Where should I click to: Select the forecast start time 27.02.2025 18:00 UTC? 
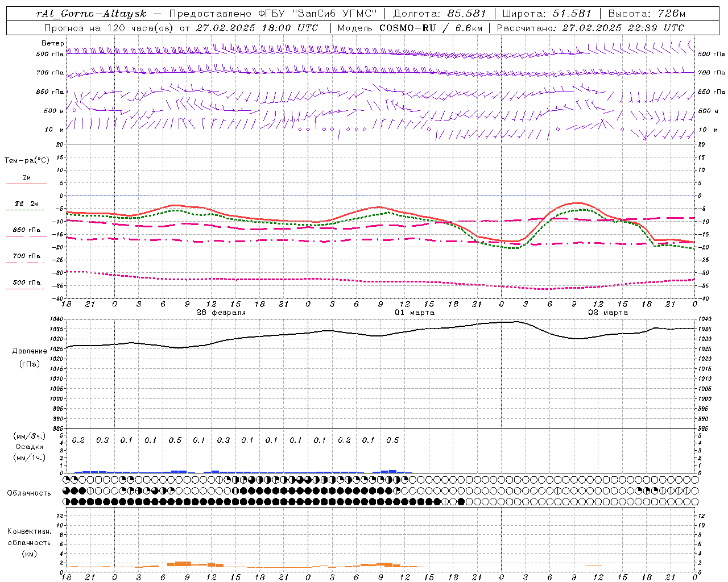click(x=257, y=28)
